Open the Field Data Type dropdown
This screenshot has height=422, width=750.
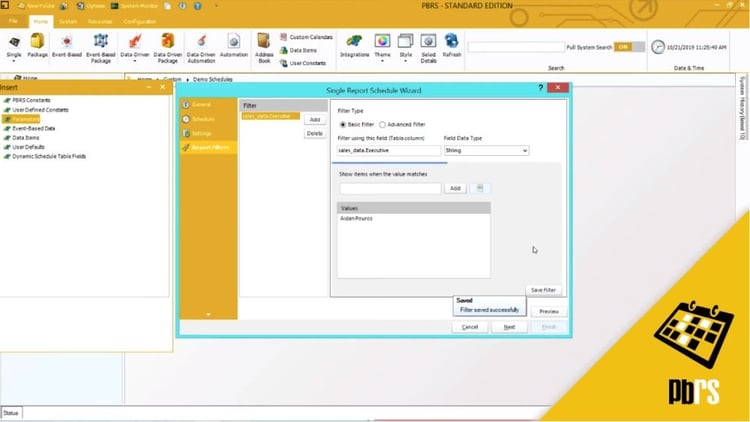coord(486,150)
